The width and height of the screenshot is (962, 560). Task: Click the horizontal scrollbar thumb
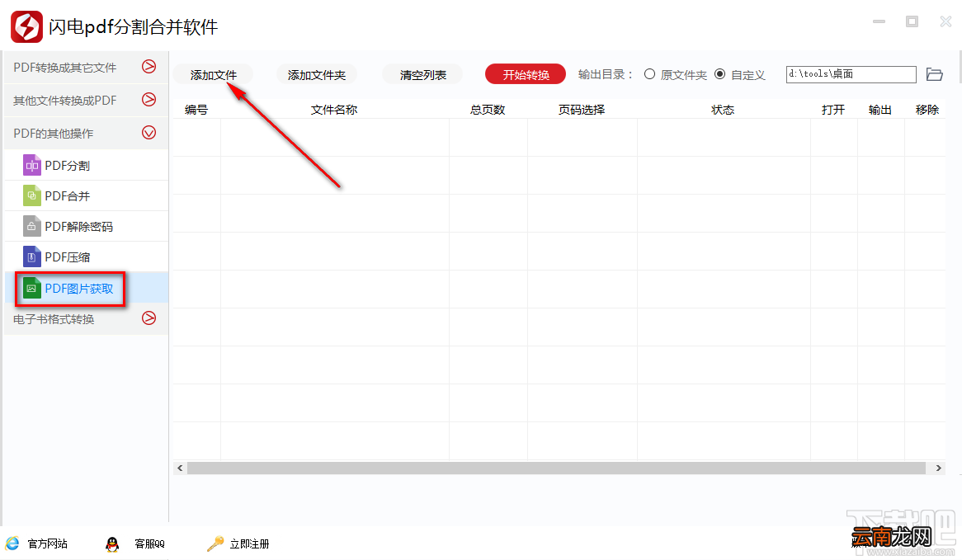pyautogui.click(x=556, y=468)
